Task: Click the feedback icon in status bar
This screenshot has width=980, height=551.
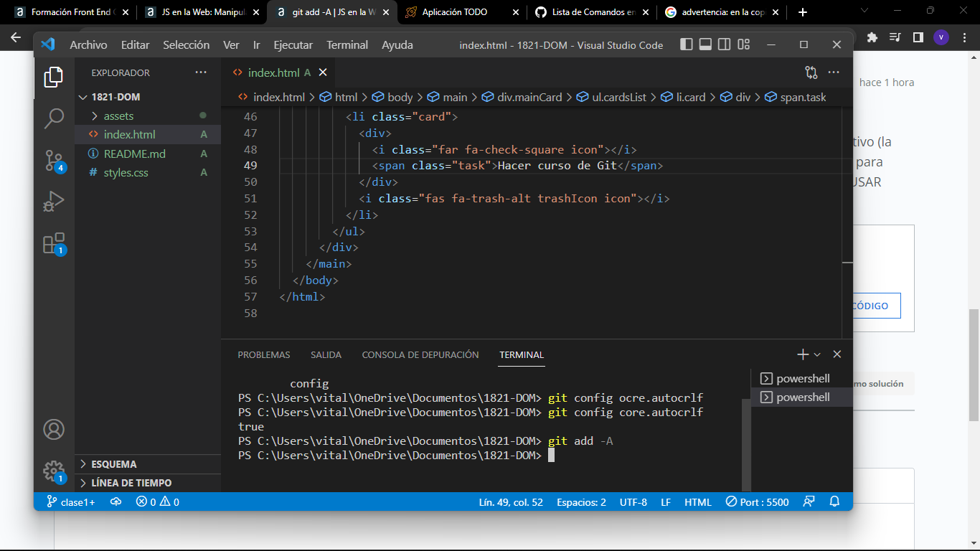Action: click(809, 502)
